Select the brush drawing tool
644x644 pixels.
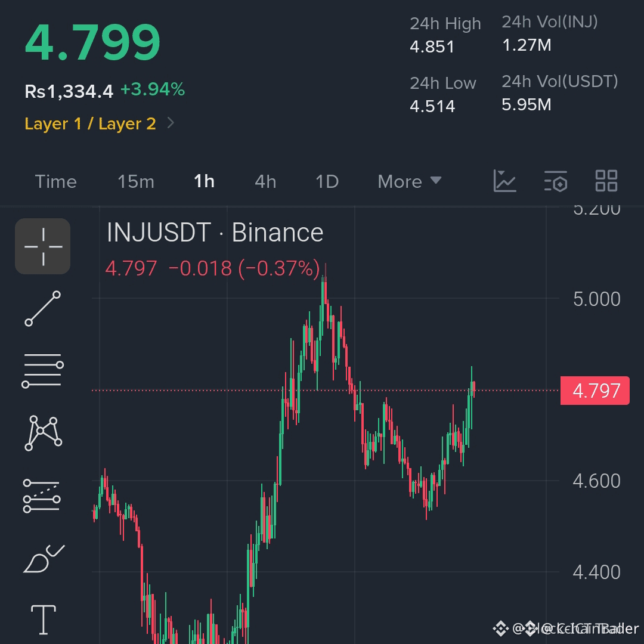click(x=44, y=559)
